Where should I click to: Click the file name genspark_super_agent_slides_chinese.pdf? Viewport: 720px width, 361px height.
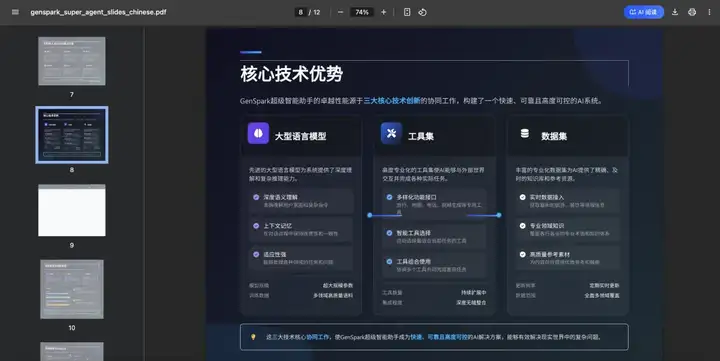click(98, 12)
